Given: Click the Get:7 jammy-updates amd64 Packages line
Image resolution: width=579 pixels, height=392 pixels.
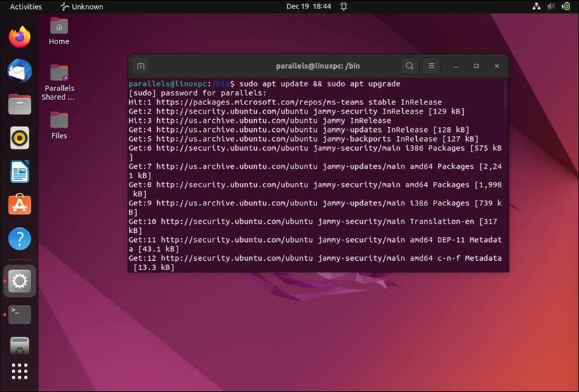Looking at the screenshot, I should (315, 171).
